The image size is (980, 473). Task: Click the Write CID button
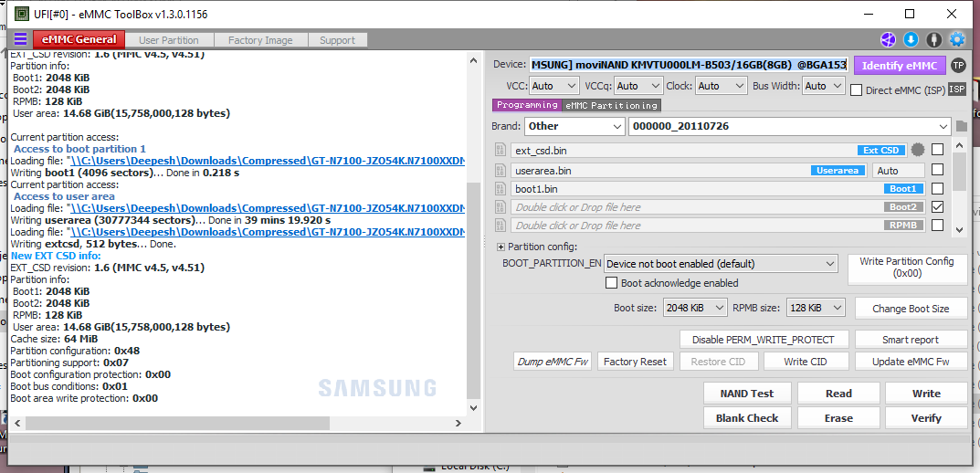click(806, 362)
